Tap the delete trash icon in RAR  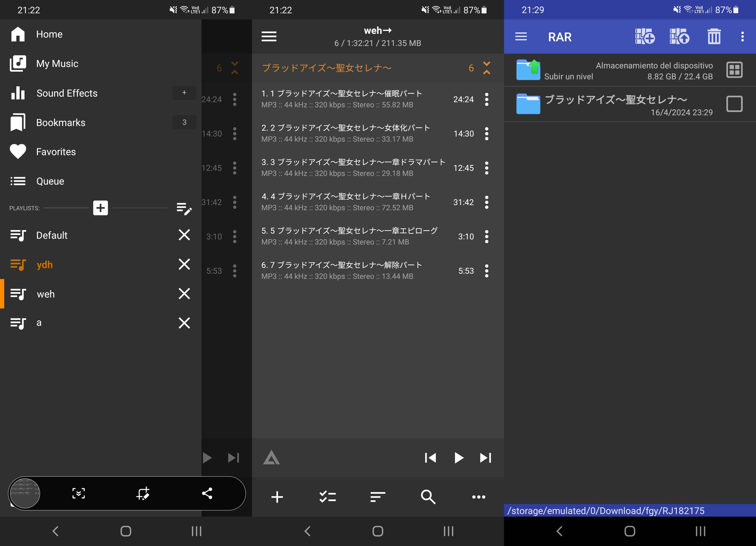point(714,36)
